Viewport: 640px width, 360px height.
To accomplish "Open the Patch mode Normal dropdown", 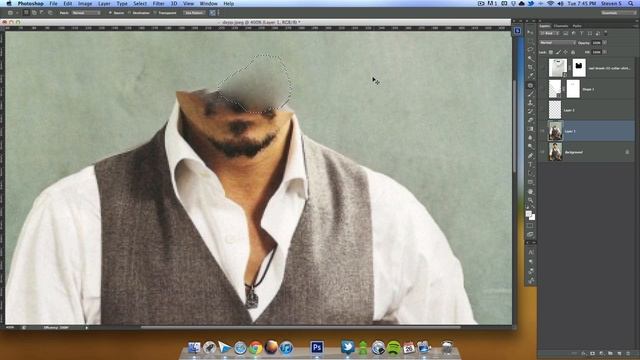I will pos(85,13).
